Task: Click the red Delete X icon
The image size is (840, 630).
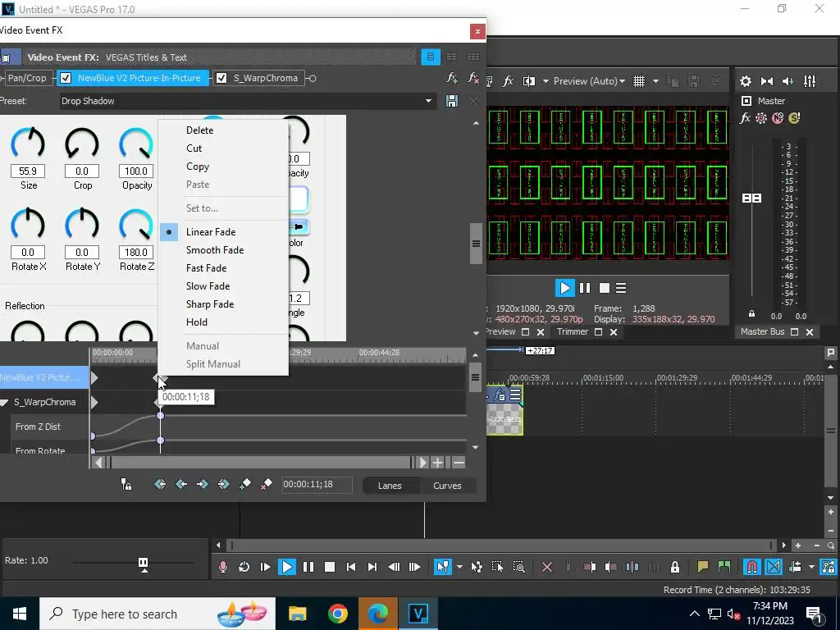Action: click(x=547, y=567)
